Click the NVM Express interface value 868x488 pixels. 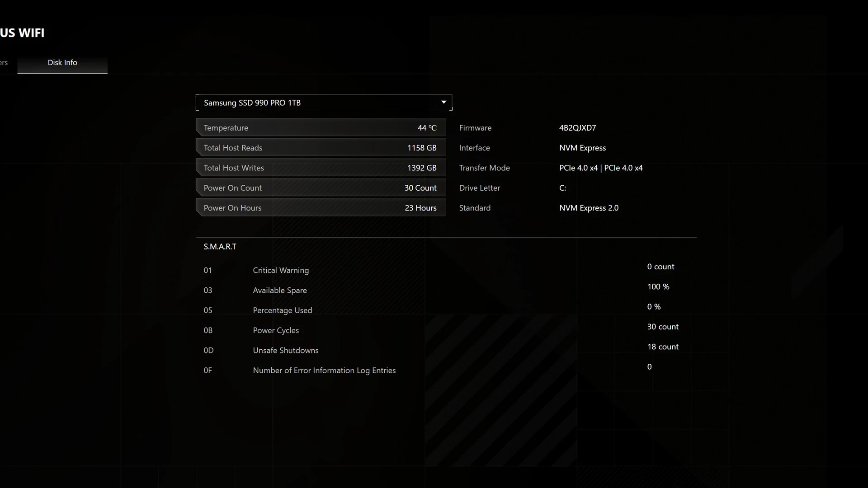582,148
